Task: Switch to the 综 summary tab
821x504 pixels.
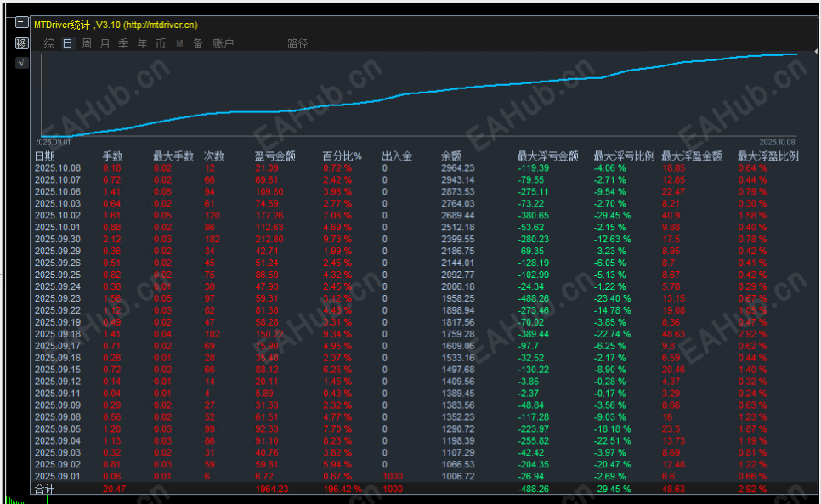Action: [48, 43]
